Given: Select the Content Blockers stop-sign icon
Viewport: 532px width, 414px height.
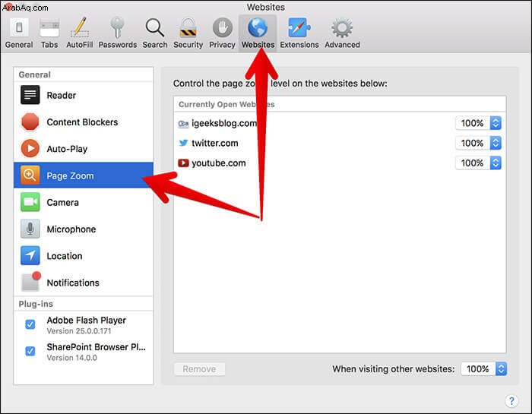Looking at the screenshot, I should (30, 122).
